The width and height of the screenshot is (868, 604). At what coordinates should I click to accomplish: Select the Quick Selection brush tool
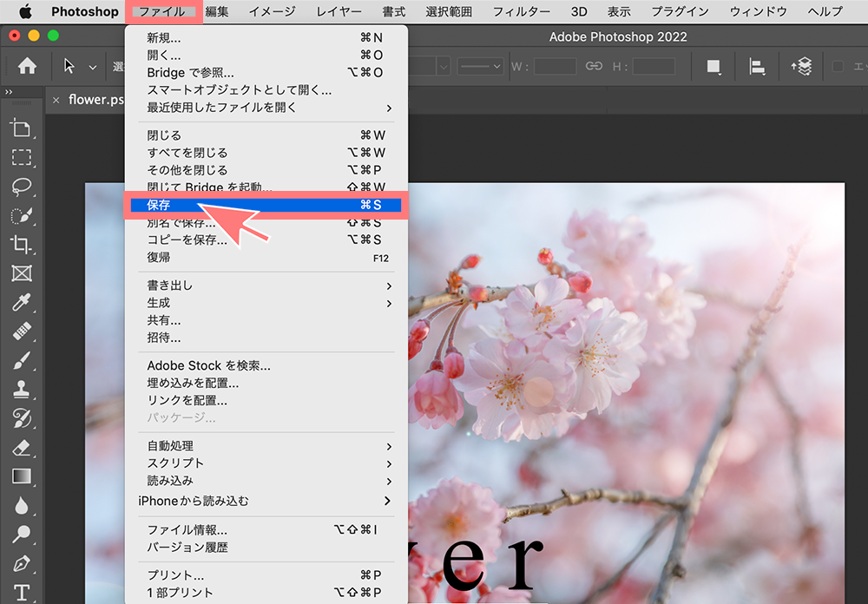click(21, 215)
